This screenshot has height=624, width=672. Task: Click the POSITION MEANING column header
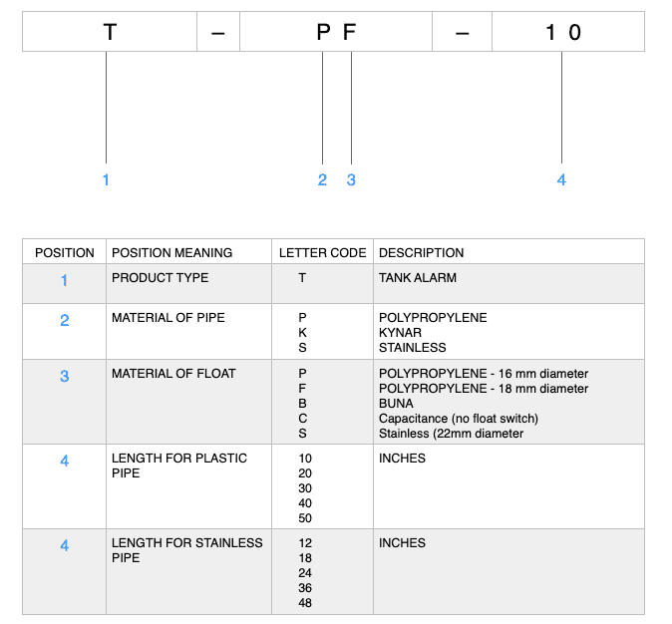171,253
